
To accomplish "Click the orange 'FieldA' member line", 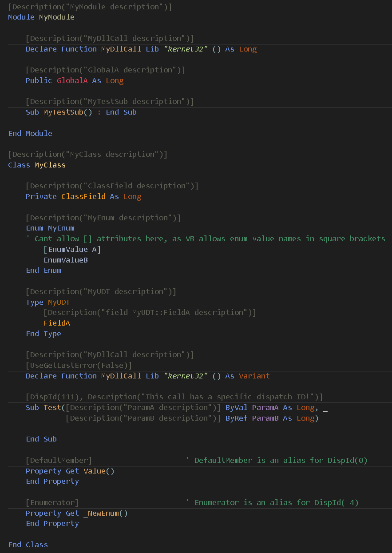I will coord(57,323).
